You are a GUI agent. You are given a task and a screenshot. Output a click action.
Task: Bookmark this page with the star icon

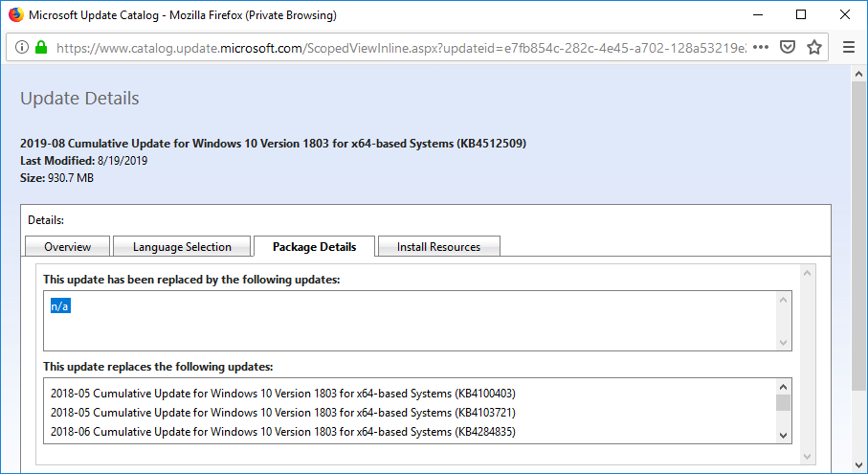pyautogui.click(x=814, y=47)
